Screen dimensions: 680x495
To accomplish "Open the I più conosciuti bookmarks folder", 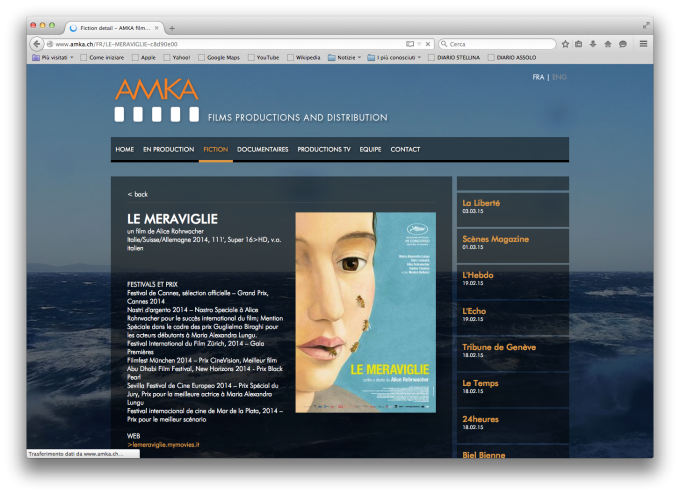I will pyautogui.click(x=394, y=57).
